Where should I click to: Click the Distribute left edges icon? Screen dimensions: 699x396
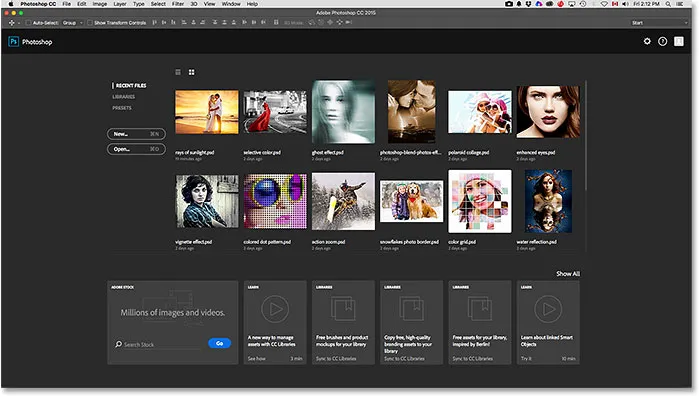[244, 22]
